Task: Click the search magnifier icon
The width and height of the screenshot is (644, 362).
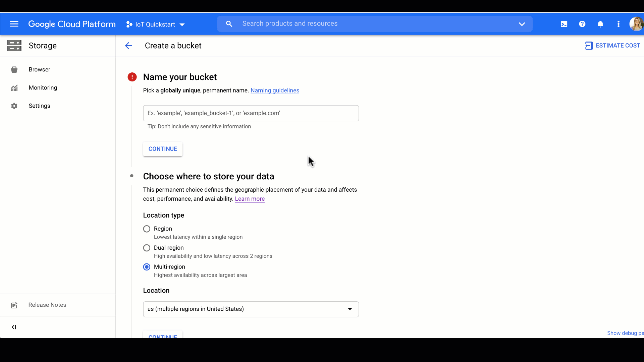Action: coord(229,24)
